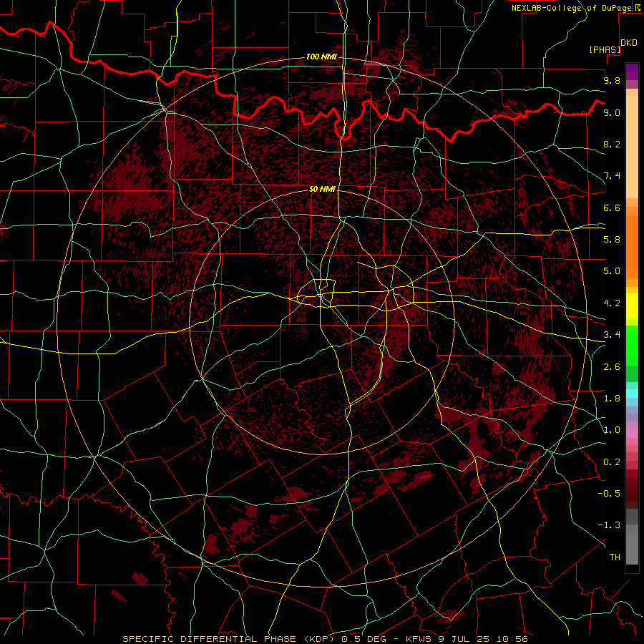Click the 5.8 scale value

(x=612, y=240)
